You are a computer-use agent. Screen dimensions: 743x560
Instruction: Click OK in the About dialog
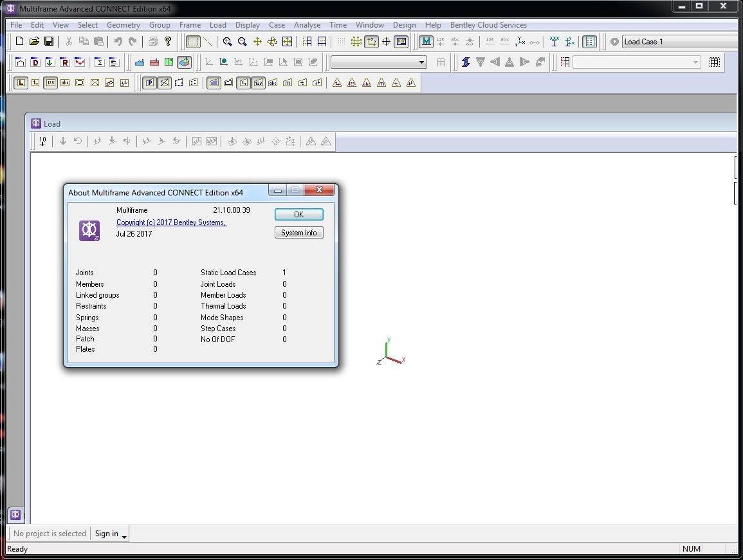(x=299, y=215)
